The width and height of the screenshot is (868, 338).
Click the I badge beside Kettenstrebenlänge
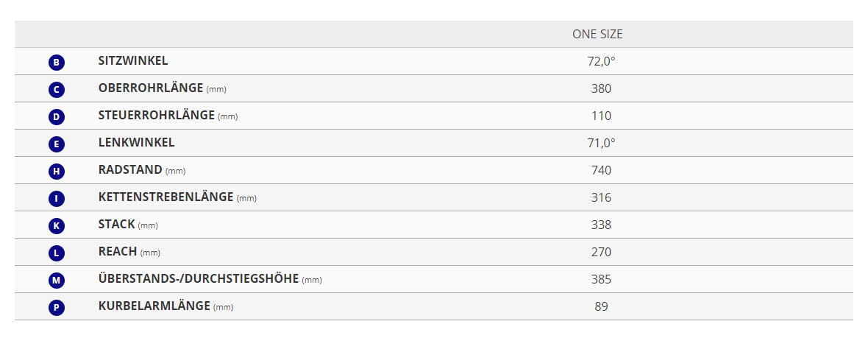click(x=57, y=199)
